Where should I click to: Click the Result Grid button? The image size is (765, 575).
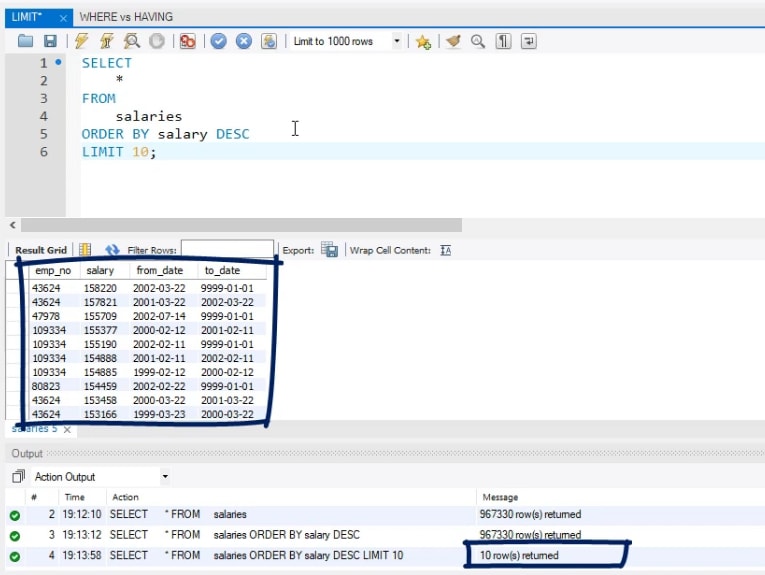tap(41, 250)
